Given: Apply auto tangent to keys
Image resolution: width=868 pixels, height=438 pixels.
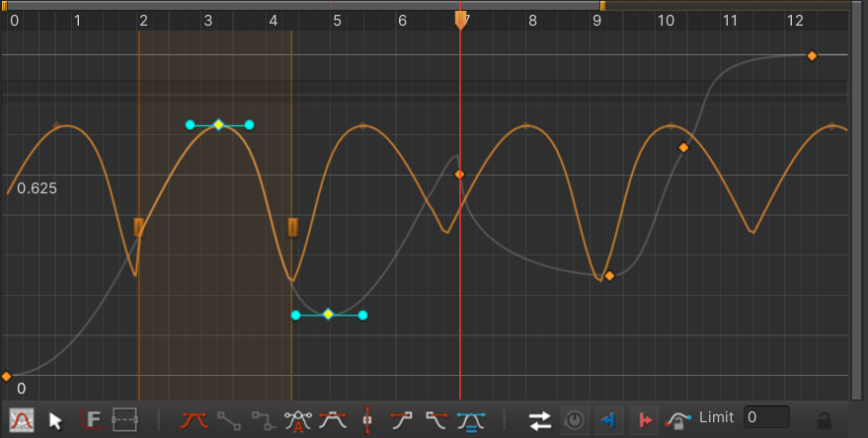Looking at the screenshot, I should [297, 420].
